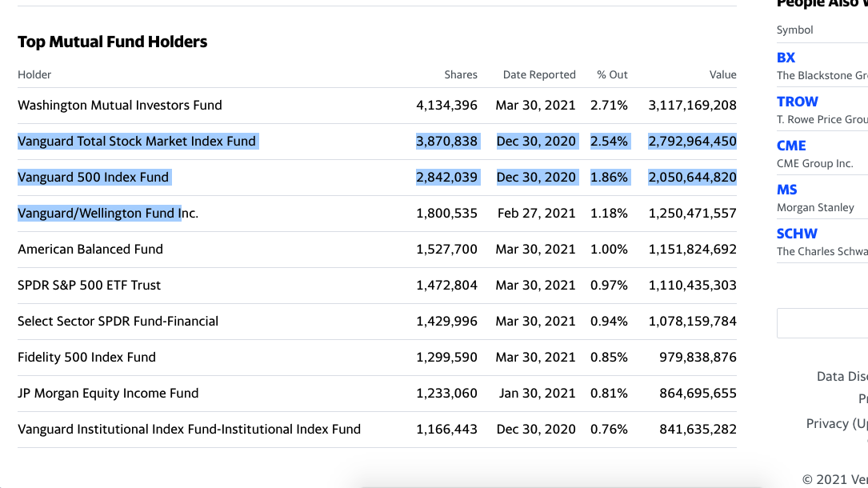The width and height of the screenshot is (868, 488).
Task: Open the Data Disclaimer footer link
Action: click(x=842, y=377)
